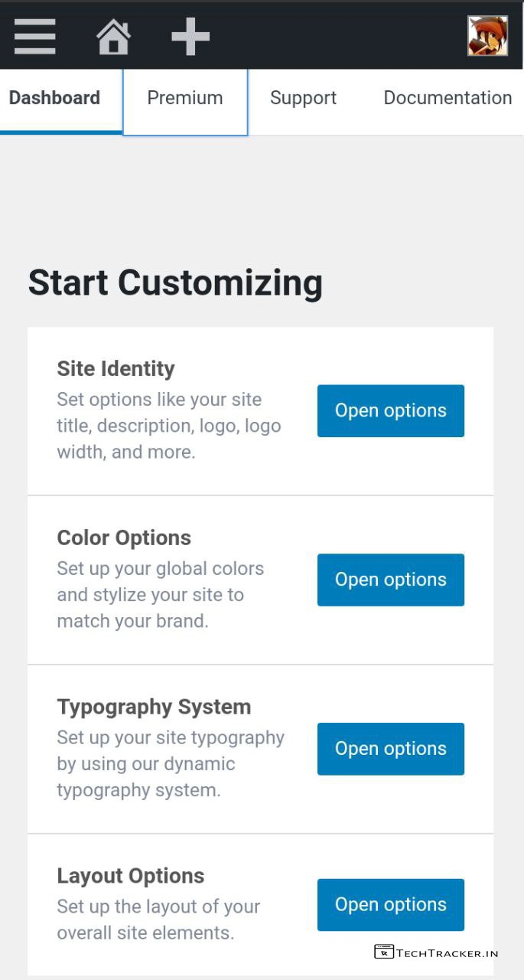Select the Documentation tab
This screenshot has width=524, height=980.
(x=448, y=98)
